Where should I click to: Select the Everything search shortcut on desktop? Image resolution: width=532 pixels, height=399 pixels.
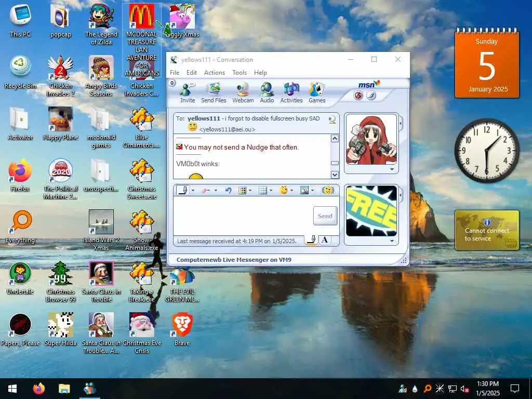click(x=20, y=227)
